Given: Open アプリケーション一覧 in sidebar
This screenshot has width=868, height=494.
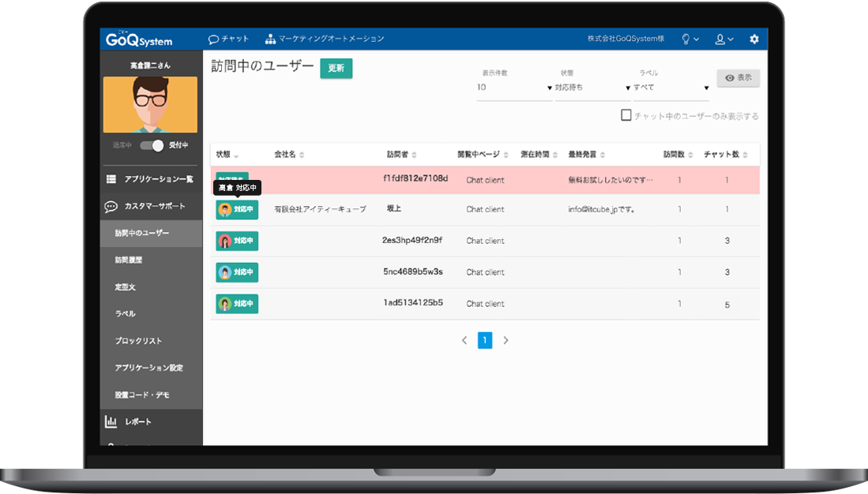Looking at the screenshot, I should point(150,178).
